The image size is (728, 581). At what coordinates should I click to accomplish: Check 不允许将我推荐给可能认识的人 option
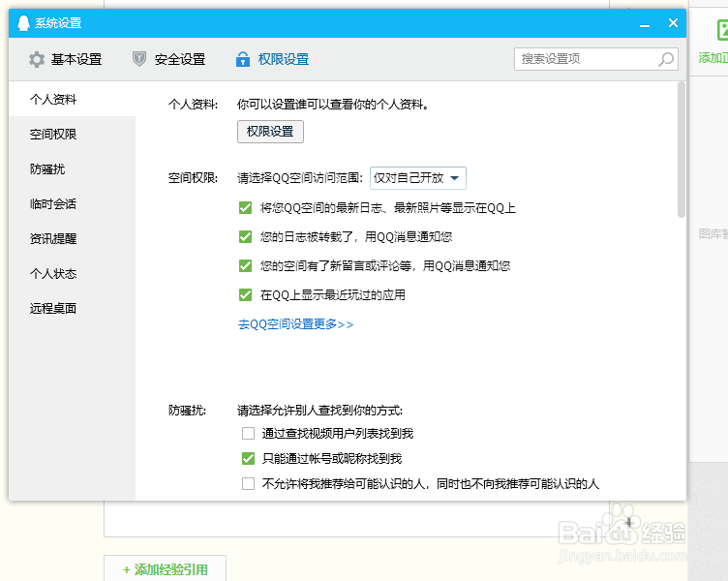click(248, 484)
